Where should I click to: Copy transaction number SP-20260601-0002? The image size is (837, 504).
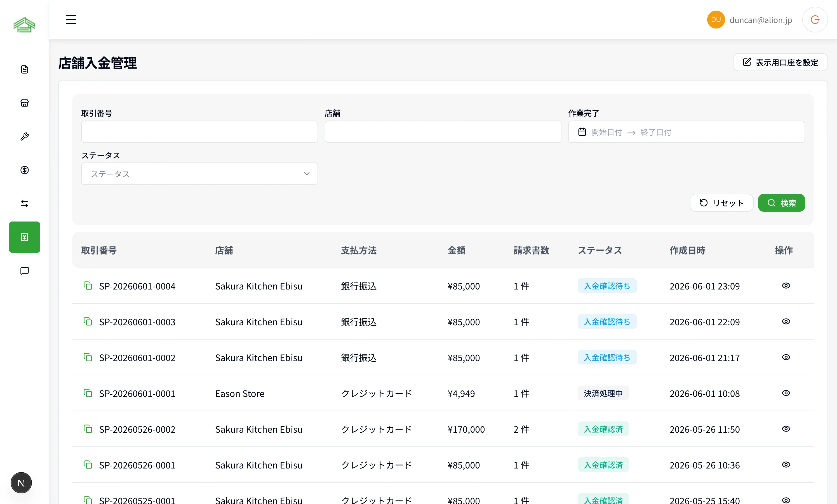pyautogui.click(x=88, y=357)
